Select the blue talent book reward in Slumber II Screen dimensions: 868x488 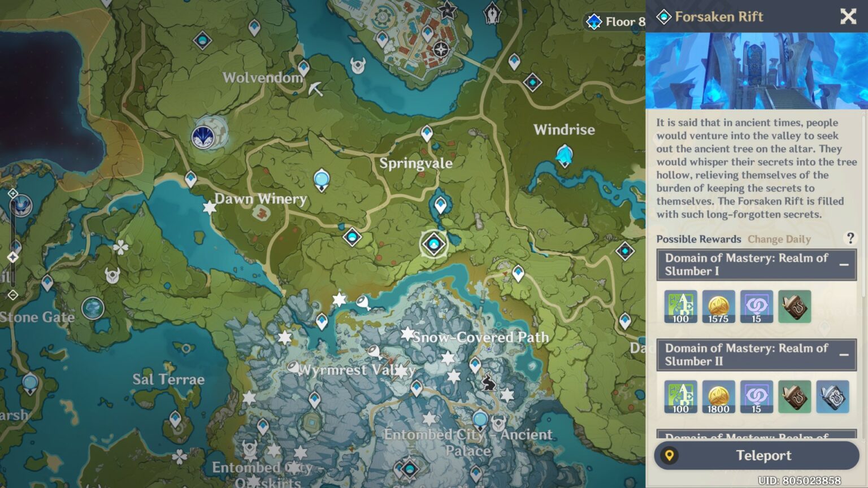coord(832,396)
